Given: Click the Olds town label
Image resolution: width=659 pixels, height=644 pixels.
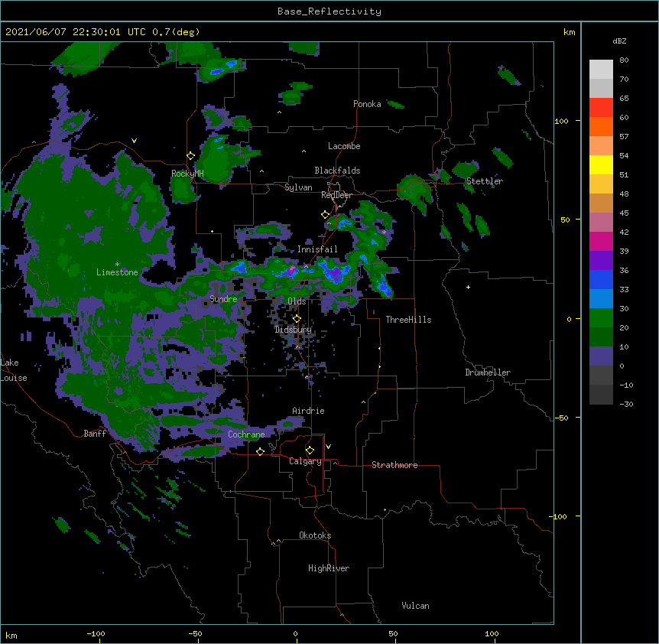Looking at the screenshot, I should 297,301.
